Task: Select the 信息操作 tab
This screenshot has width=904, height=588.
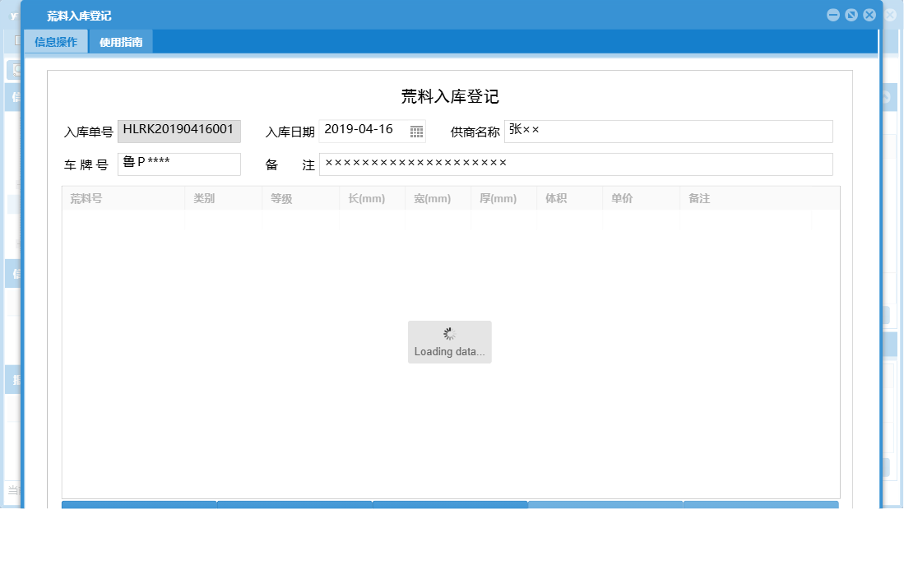Action: coord(56,40)
